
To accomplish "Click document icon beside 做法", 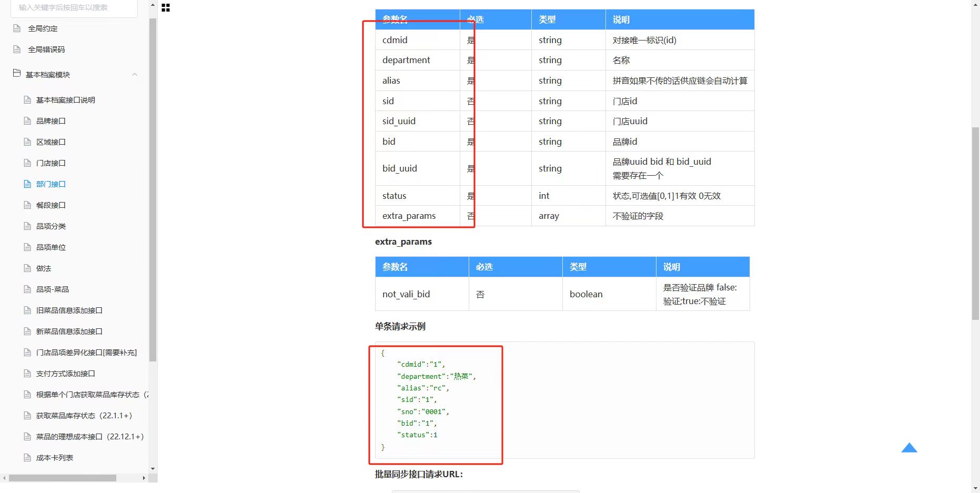I will click(x=27, y=268).
